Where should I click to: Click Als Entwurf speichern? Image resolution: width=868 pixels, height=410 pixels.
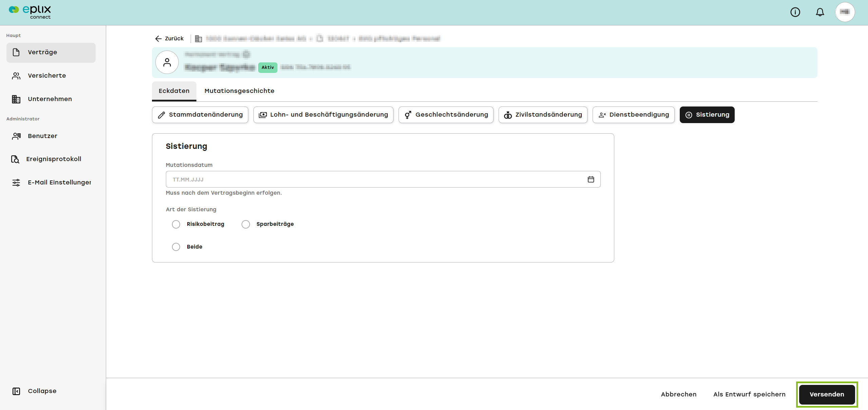(749, 394)
